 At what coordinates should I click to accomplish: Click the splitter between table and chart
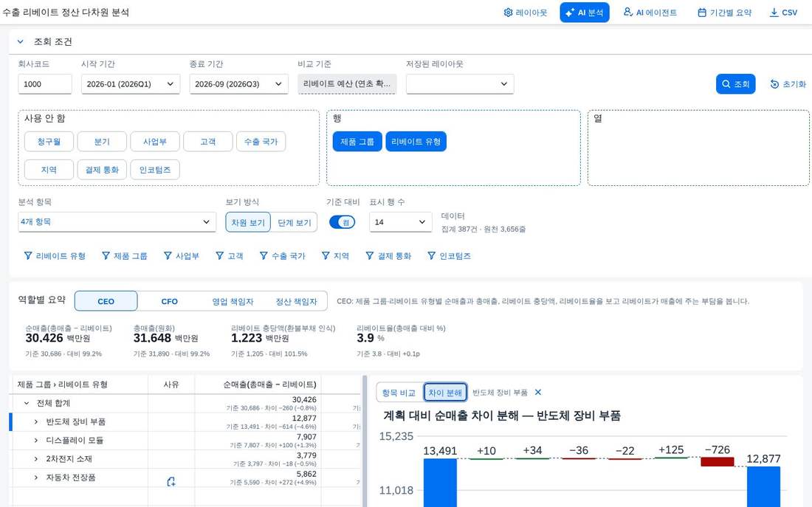point(365,441)
